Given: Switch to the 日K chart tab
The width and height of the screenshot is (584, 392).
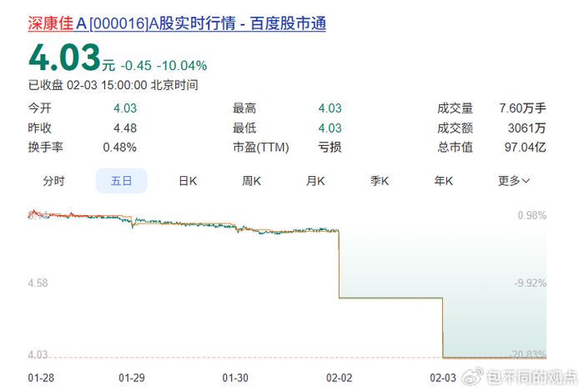Looking at the screenshot, I should [x=188, y=181].
